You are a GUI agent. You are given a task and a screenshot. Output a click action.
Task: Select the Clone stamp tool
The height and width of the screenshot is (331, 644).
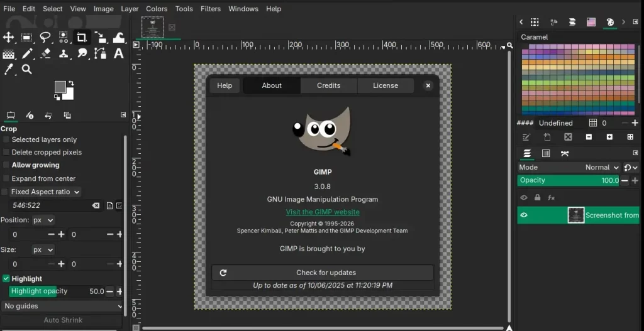[x=64, y=54]
